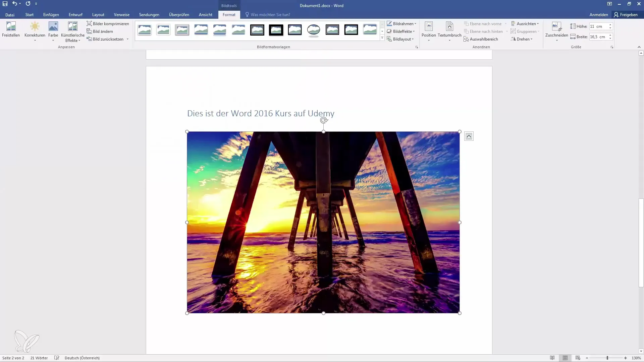Open the Bild zurücksetzen dropdown arrow
The width and height of the screenshot is (644, 362).
[x=128, y=39]
